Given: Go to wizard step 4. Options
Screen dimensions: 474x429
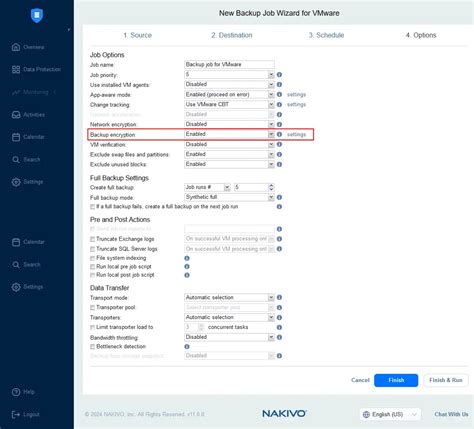Looking at the screenshot, I should [x=421, y=35].
